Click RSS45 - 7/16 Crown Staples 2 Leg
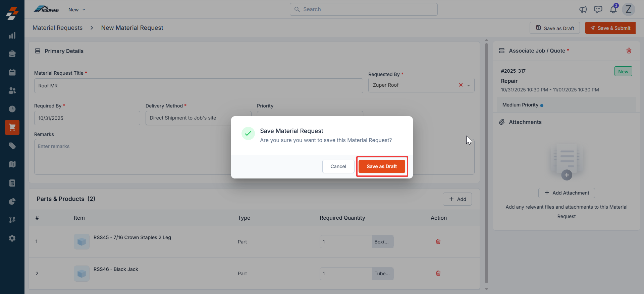Viewport: 644px width, 294px height. [x=132, y=237]
